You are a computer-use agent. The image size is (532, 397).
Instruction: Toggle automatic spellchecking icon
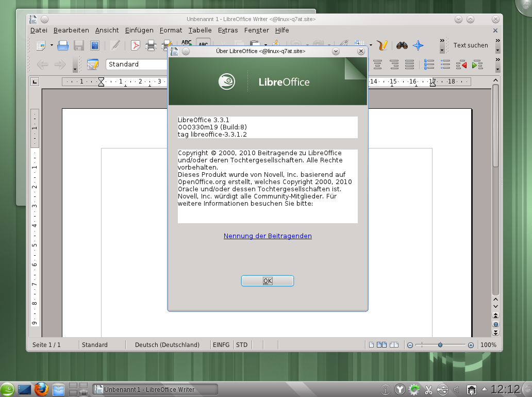[203, 45]
